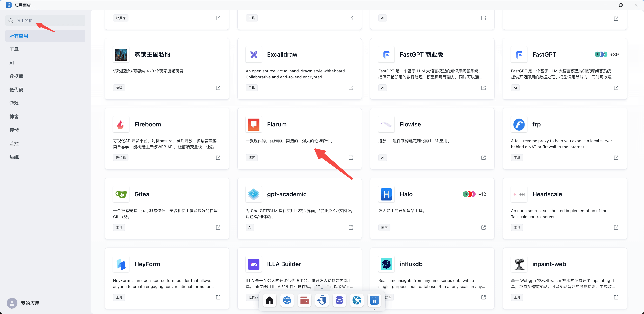The width and height of the screenshot is (644, 314).
Task: Open the gpt-academic app title
Action: tap(287, 194)
